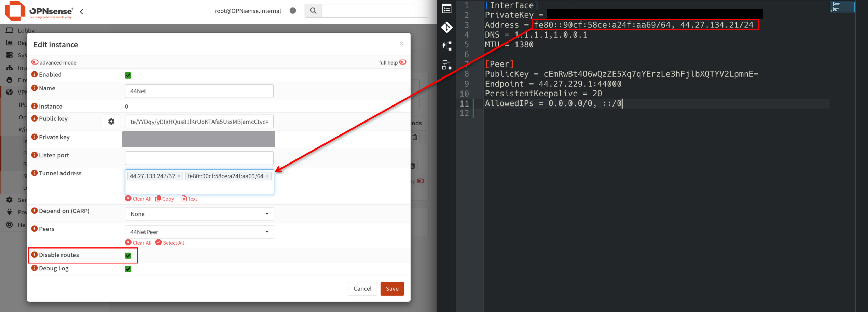The image size is (868, 312).
Task: Open the Lobby menu item
Action: 26,30
